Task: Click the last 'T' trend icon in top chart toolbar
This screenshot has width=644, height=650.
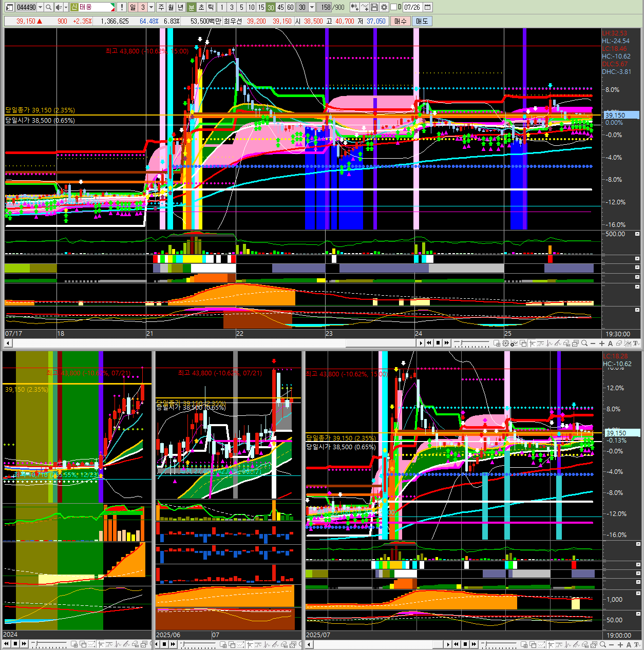Action: [x=636, y=343]
